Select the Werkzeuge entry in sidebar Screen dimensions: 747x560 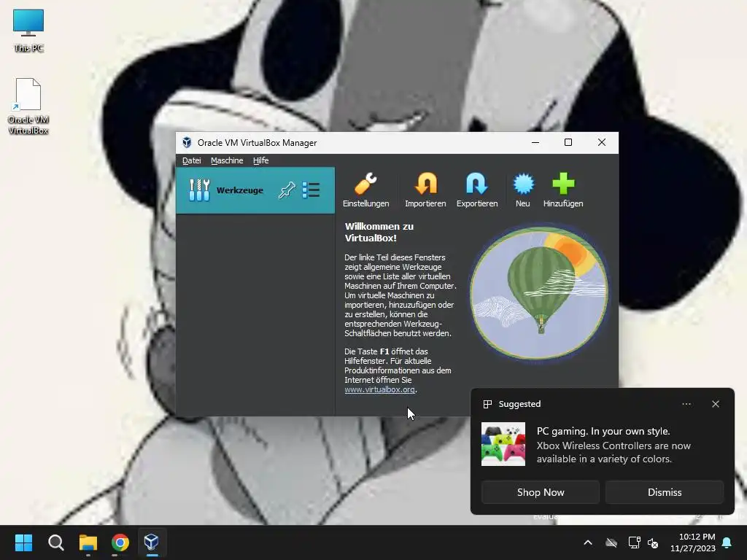(x=255, y=190)
